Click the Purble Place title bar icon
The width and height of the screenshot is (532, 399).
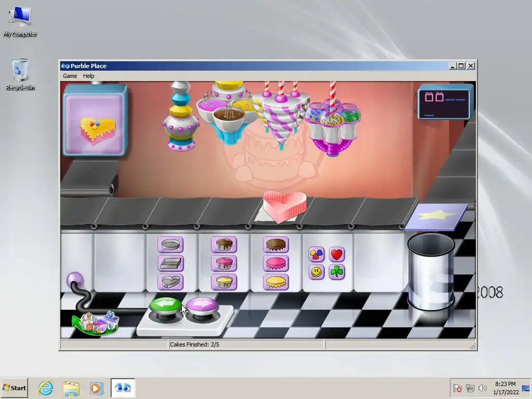coord(65,66)
